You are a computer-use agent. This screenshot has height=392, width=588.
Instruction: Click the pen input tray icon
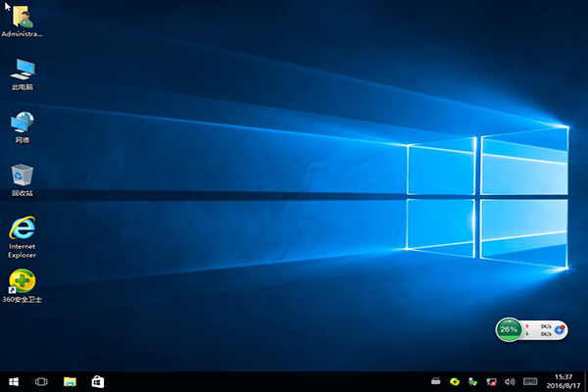[x=436, y=381]
